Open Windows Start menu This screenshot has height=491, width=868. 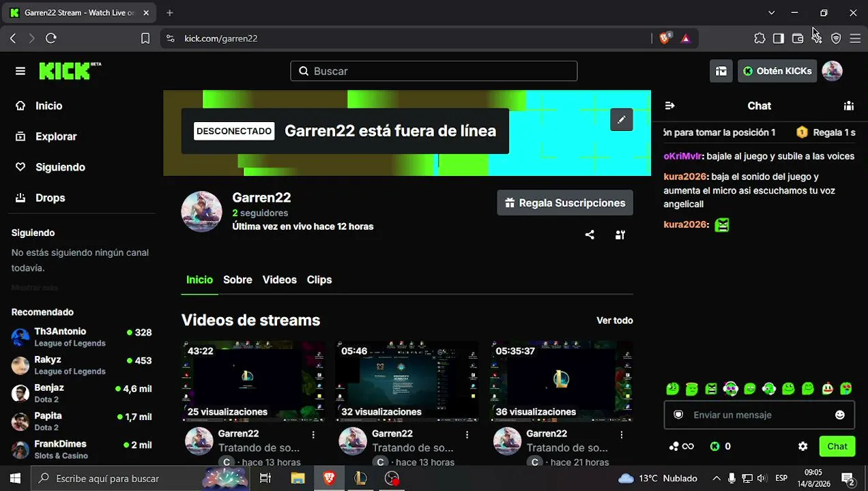point(15,478)
